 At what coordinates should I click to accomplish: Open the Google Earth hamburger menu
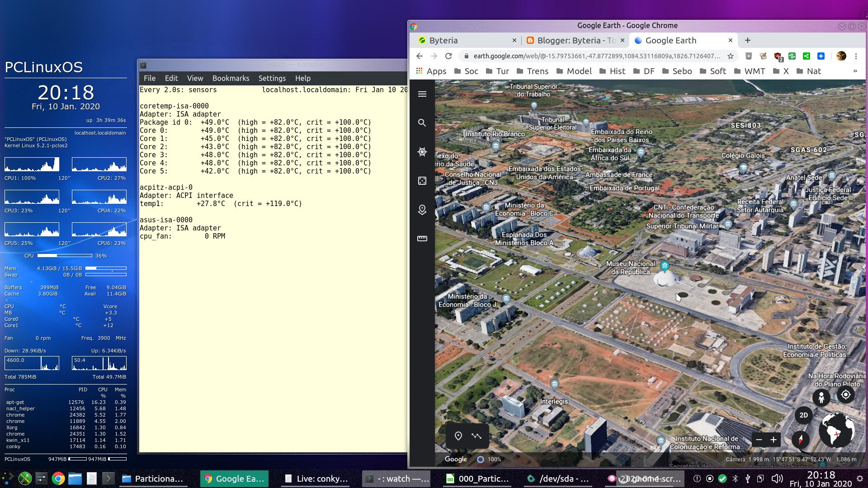[422, 94]
